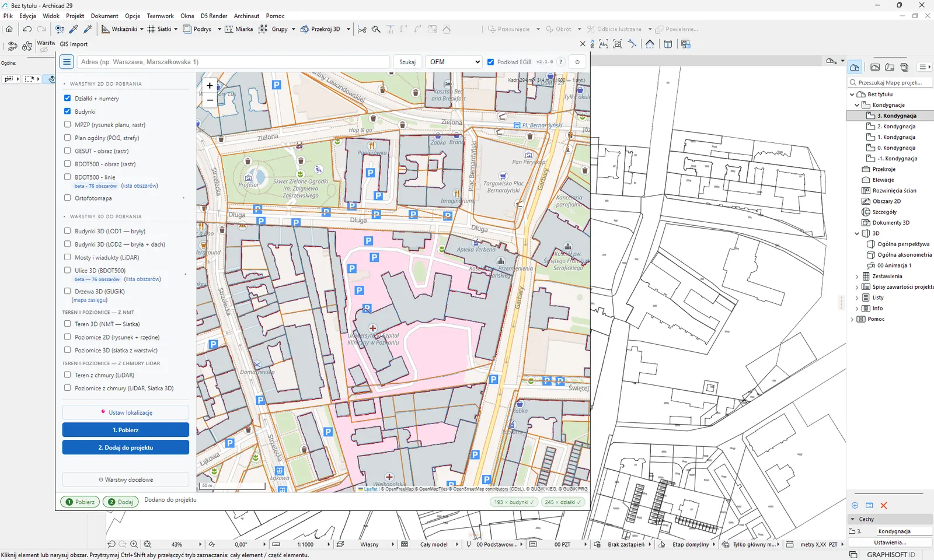The width and height of the screenshot is (934, 560).
Task: Click the 1. Pobierz button
Action: pyautogui.click(x=126, y=430)
